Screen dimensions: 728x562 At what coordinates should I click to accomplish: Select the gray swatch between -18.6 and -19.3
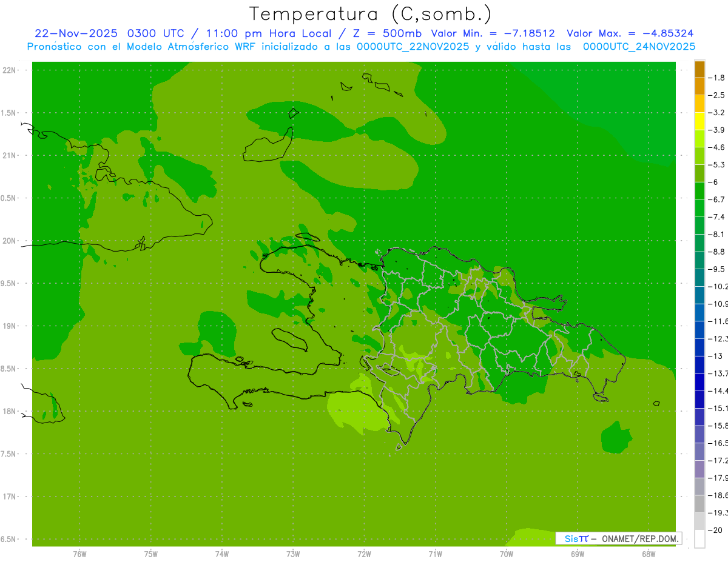700,504
